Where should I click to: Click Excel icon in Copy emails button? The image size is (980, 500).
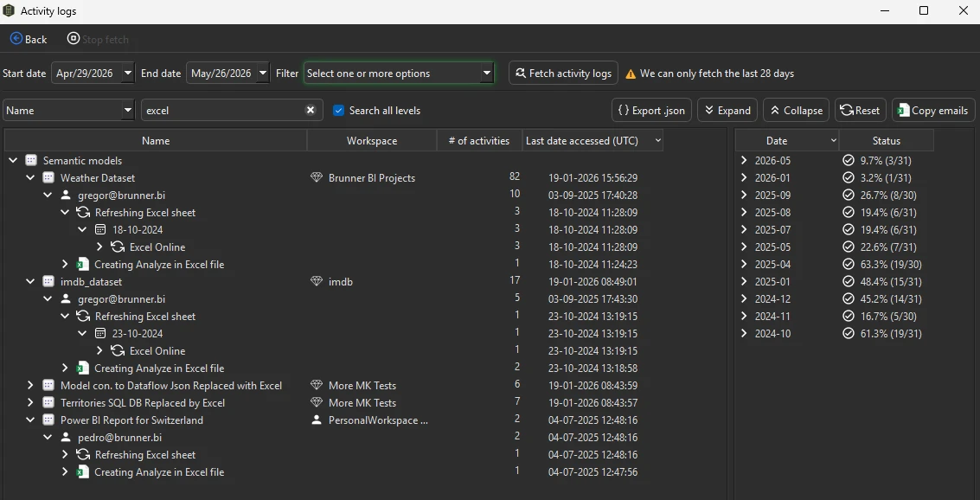[x=903, y=111]
